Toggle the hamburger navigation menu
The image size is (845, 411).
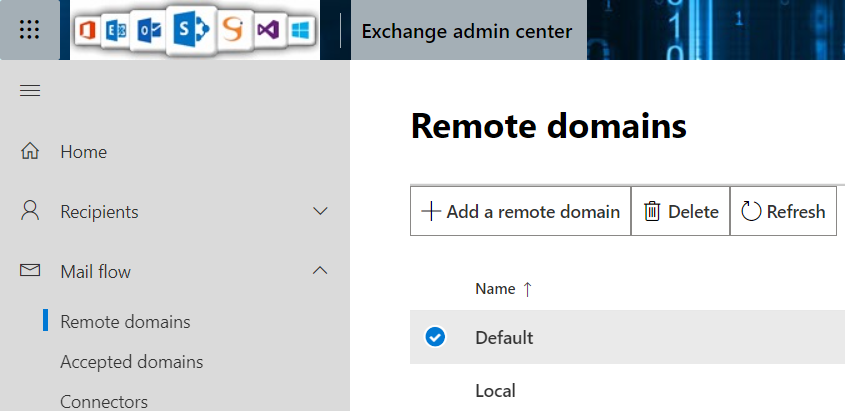[30, 91]
